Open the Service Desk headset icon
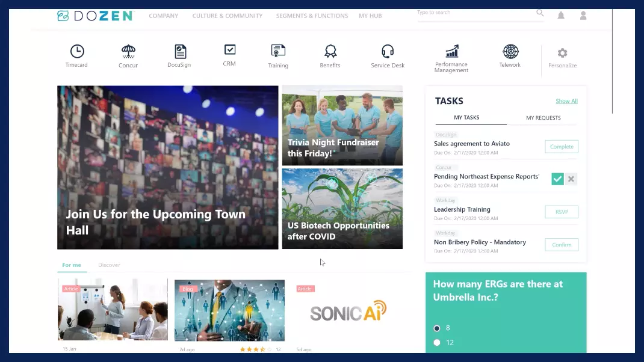 [388, 52]
